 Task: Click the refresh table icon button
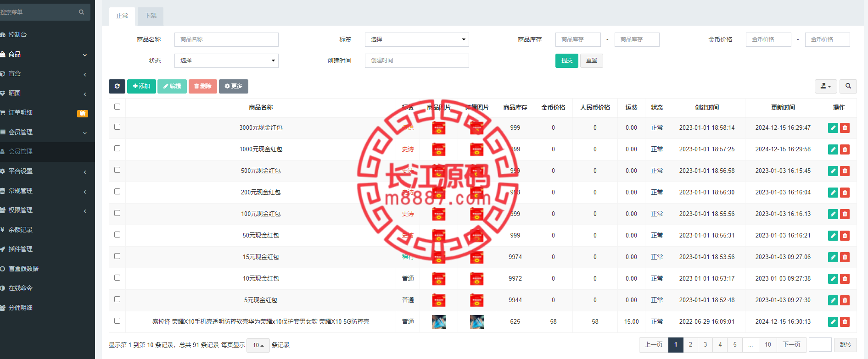pyautogui.click(x=117, y=86)
